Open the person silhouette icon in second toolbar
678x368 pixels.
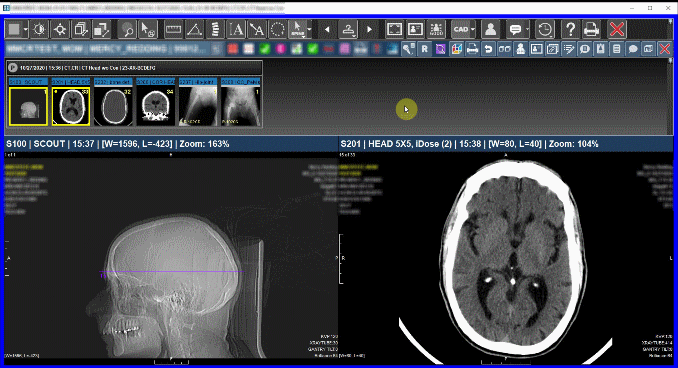pyautogui.click(x=521, y=49)
